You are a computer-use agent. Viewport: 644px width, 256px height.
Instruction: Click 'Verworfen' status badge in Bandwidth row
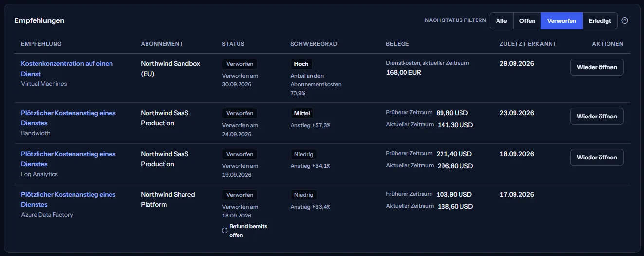click(239, 113)
